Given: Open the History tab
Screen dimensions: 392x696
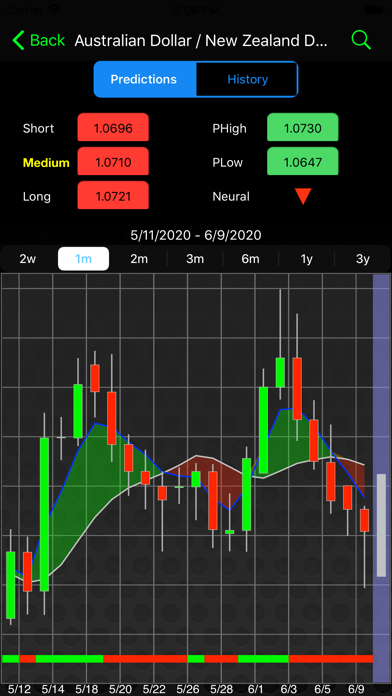Looking at the screenshot, I should pos(247,79).
